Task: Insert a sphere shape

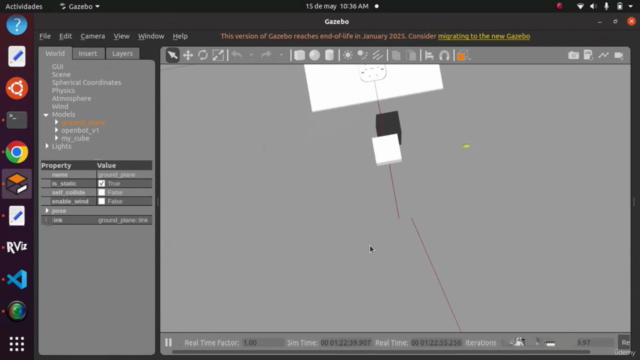Action: click(314, 55)
